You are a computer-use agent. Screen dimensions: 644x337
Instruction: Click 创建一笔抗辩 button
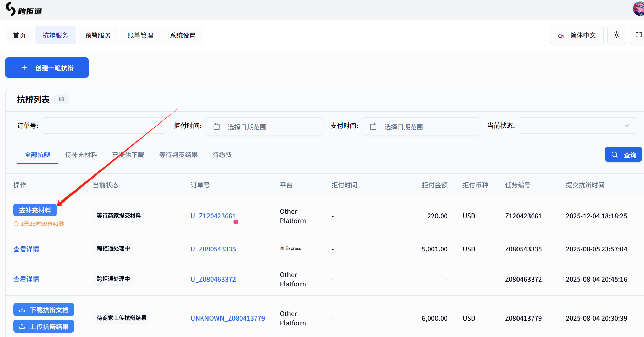point(47,68)
